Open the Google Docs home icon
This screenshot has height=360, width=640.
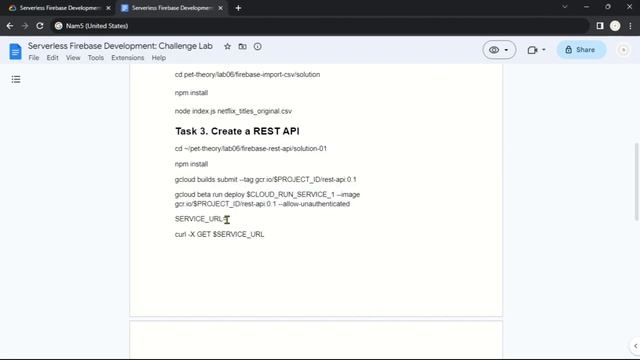15,51
